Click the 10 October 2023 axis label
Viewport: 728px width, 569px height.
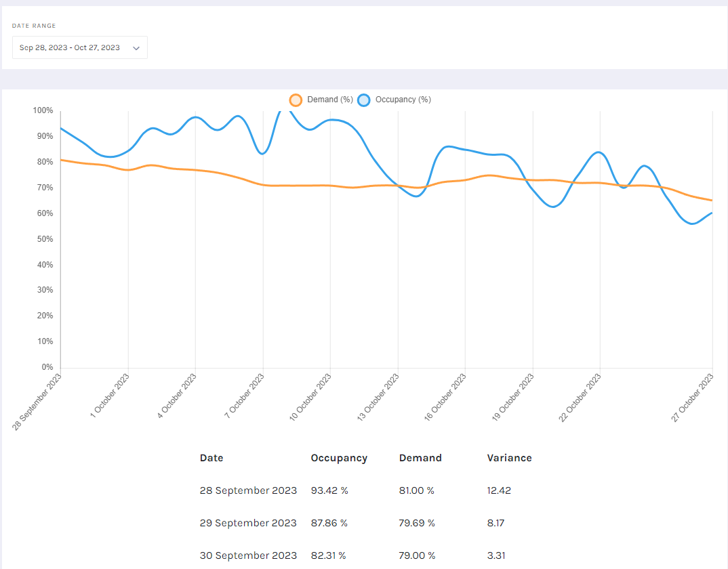click(x=311, y=398)
